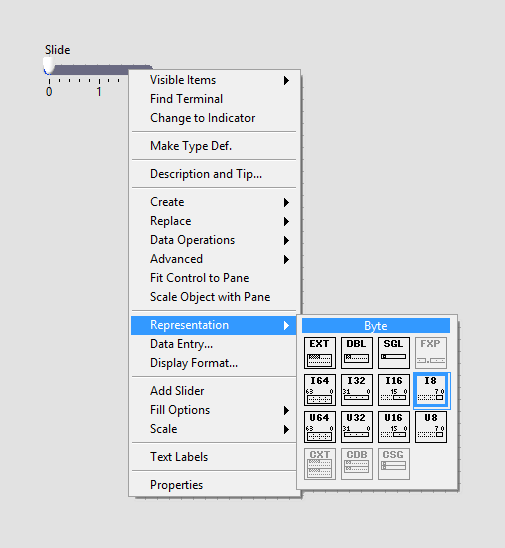This screenshot has height=548, width=505.
Task: Choose the U32 unsigned integer icon
Action: pos(356,427)
